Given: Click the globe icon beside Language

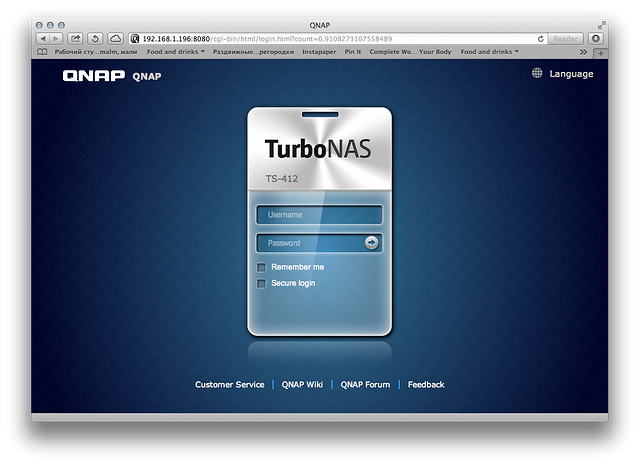Looking at the screenshot, I should tap(537, 73).
